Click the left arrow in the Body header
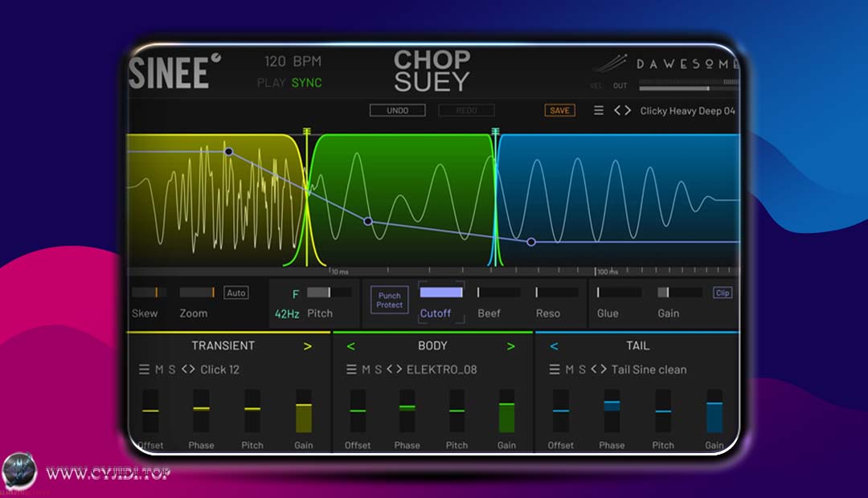The image size is (868, 498). (x=350, y=346)
